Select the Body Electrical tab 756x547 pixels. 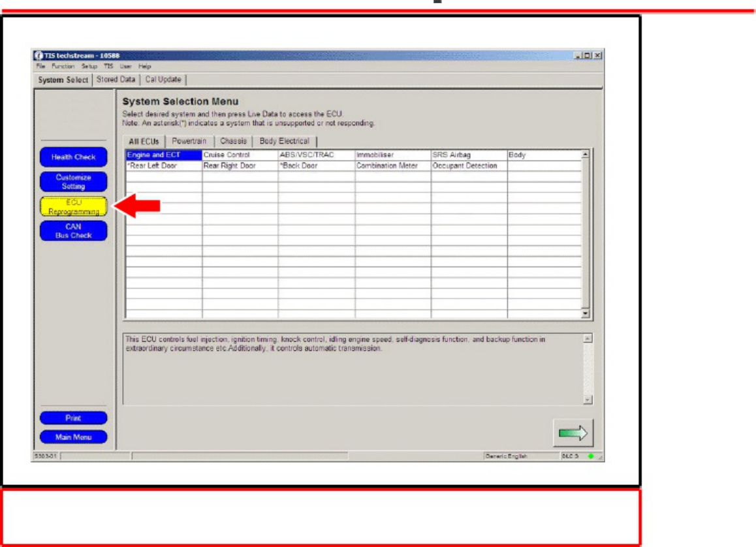285,141
